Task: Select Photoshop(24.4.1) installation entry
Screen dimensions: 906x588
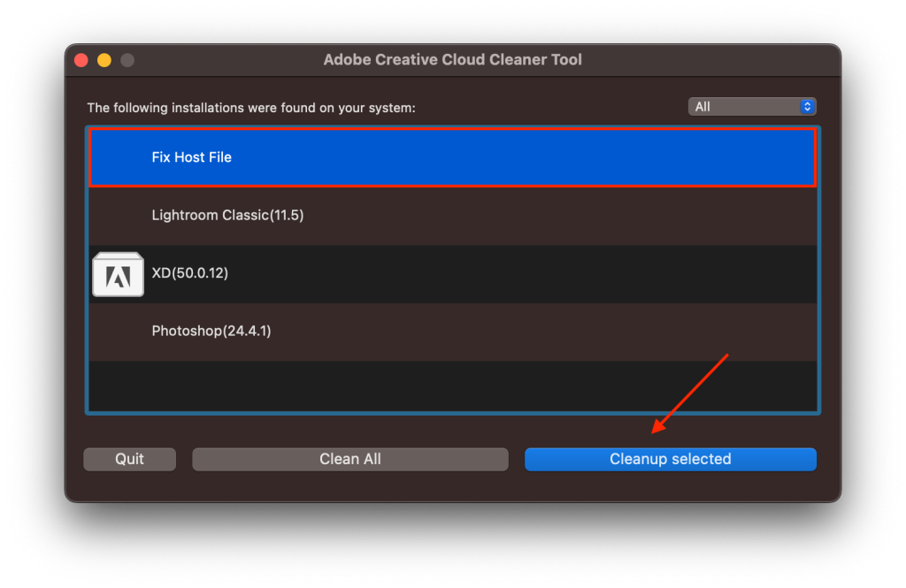Action: (x=453, y=331)
